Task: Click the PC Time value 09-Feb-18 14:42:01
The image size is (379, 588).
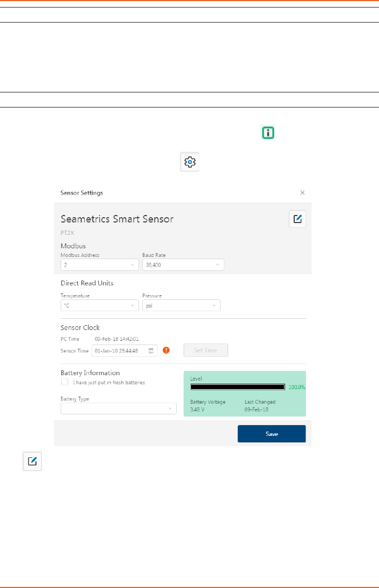Action: point(116,339)
